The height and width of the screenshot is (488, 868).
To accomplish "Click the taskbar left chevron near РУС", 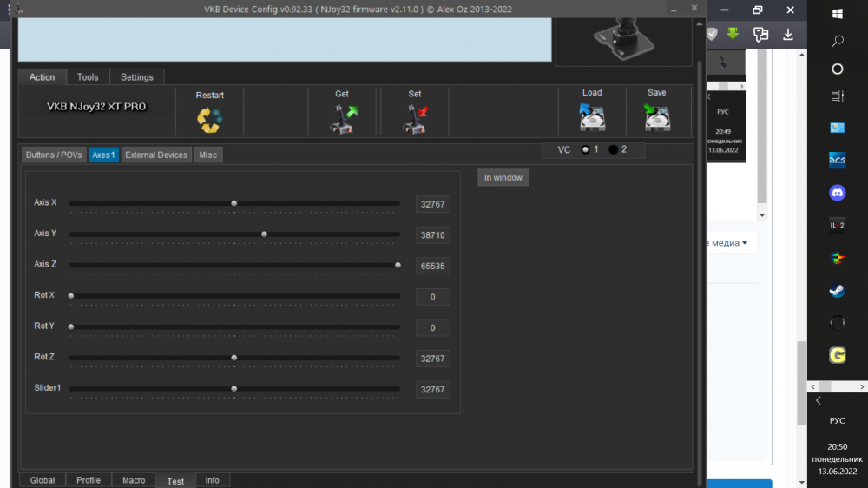I will click(x=819, y=400).
